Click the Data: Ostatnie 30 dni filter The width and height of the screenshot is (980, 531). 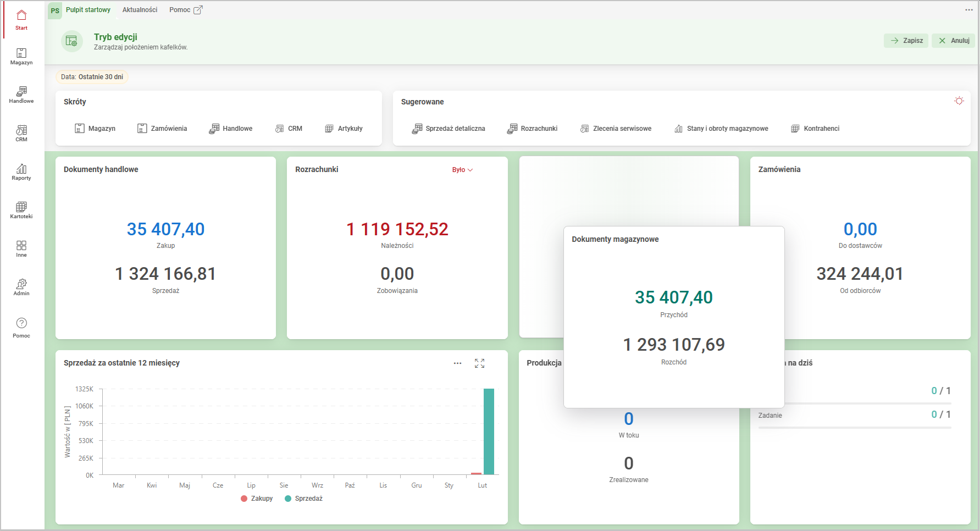(x=92, y=77)
